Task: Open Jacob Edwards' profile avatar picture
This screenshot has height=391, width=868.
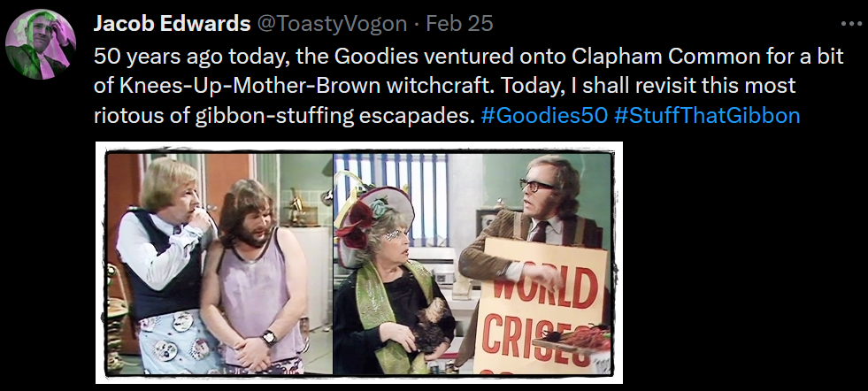Action: click(x=41, y=44)
